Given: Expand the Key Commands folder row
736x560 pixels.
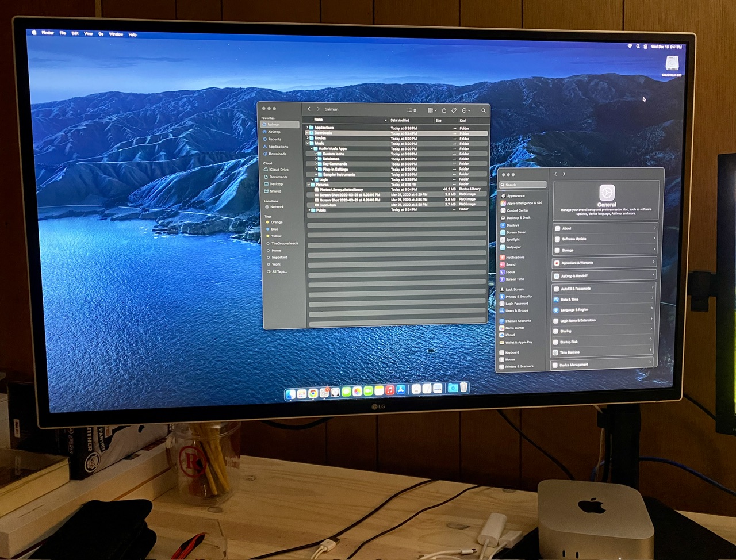Looking at the screenshot, I should [x=316, y=164].
